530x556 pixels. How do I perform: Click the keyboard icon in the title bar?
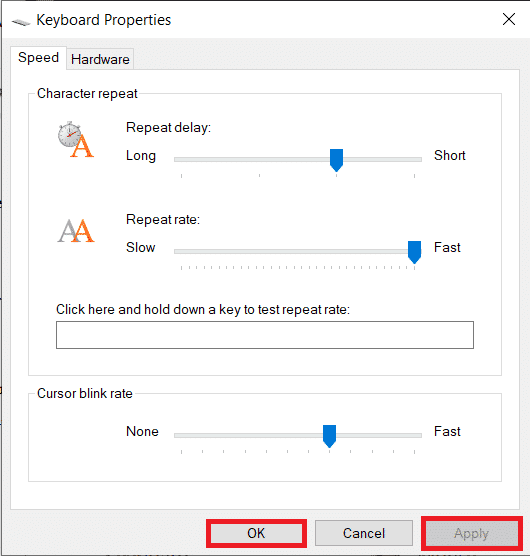[x=21, y=22]
